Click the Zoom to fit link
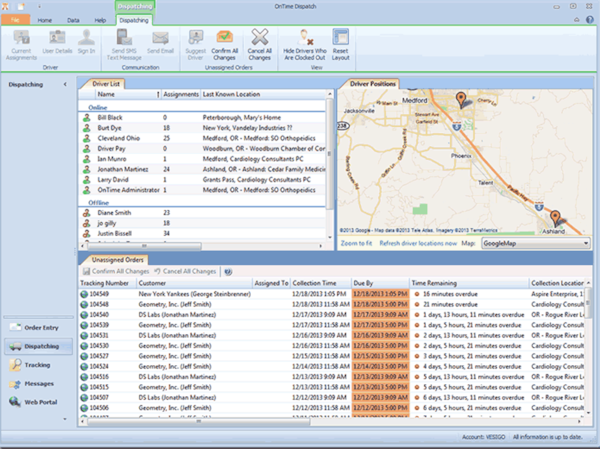 357,242
